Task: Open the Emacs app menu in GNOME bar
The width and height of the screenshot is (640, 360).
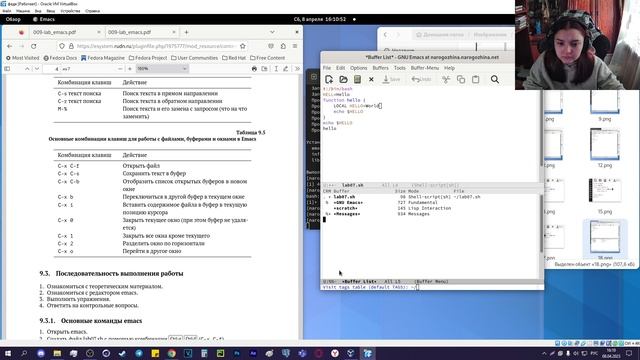Action: click(x=44, y=19)
